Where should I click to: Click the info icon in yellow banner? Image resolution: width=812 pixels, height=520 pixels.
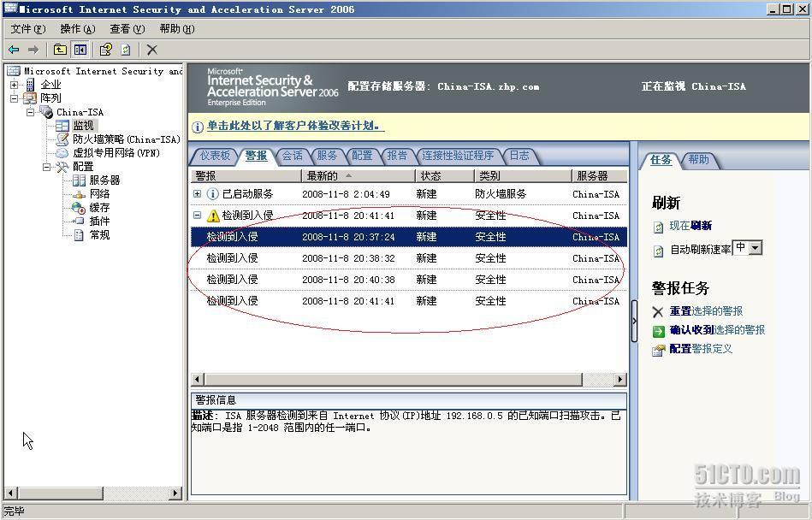click(x=198, y=127)
